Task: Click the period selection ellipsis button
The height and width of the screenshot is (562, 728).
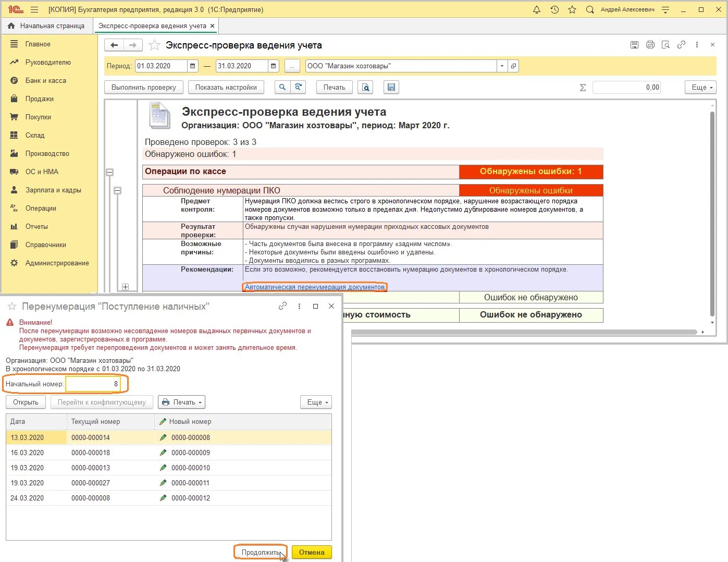Action: click(292, 66)
